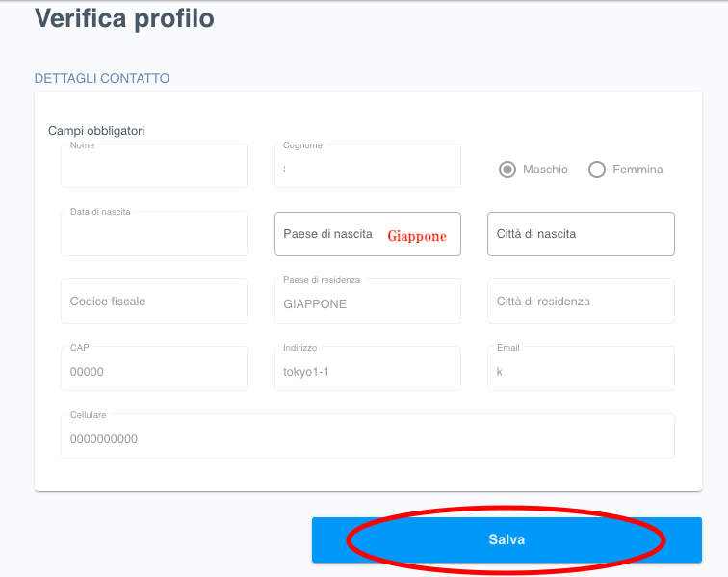Choose the Femmina radio option

pos(597,170)
